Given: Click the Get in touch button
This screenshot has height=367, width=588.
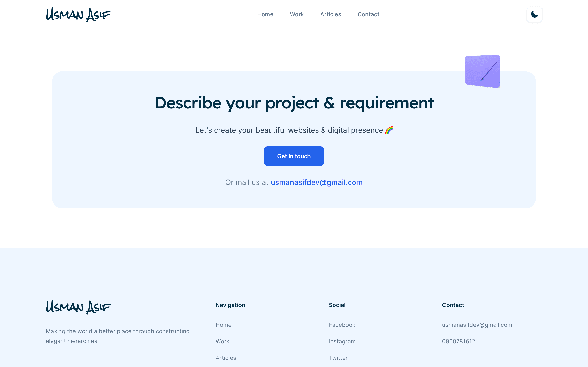Looking at the screenshot, I should 294,156.
